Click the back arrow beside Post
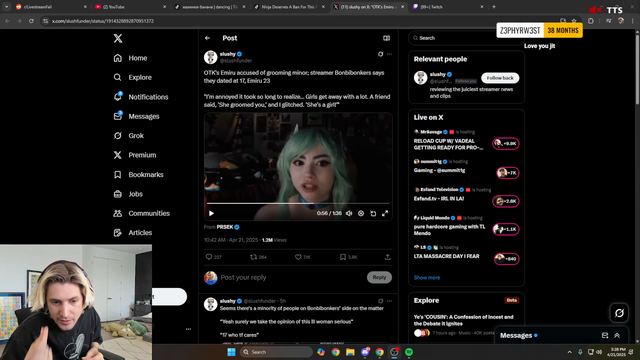Viewport: 640px width, 360px height. [x=207, y=38]
